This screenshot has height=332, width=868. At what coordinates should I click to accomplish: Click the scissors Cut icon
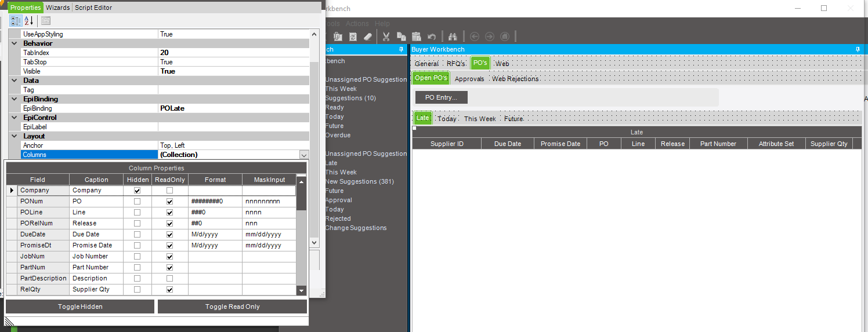click(385, 37)
